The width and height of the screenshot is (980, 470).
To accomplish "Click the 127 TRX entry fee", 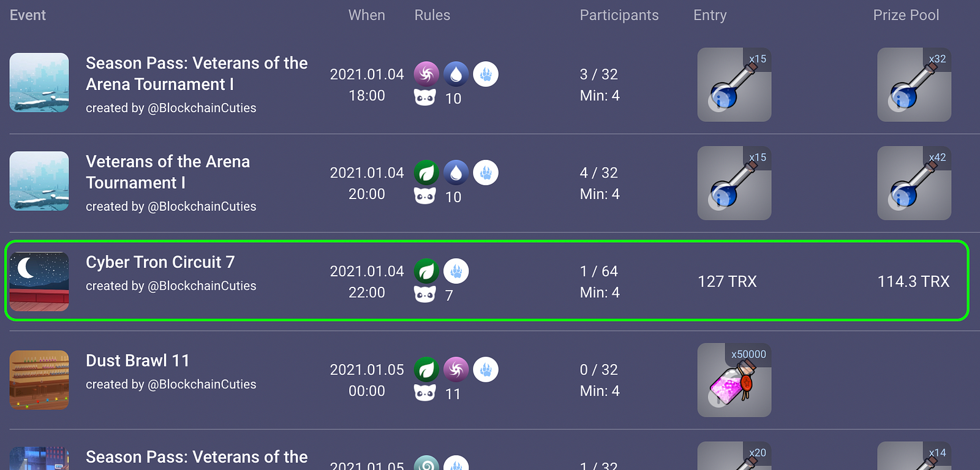I will coord(728,282).
